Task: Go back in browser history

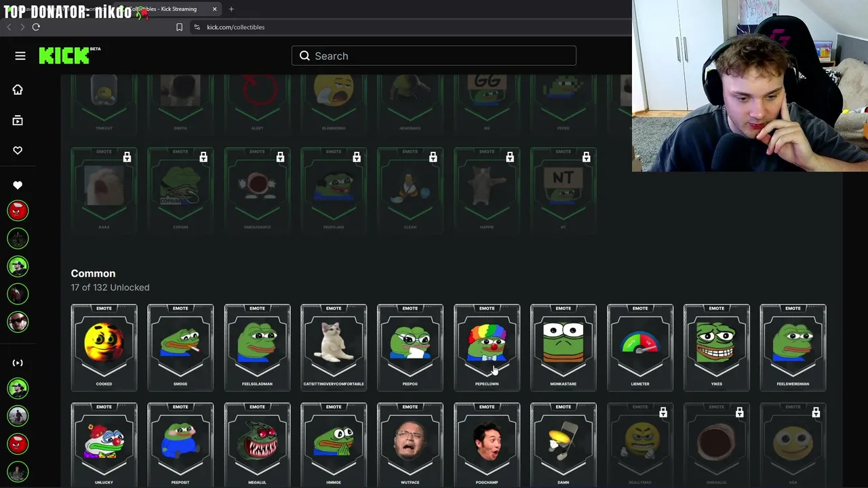Action: pyautogui.click(x=9, y=27)
